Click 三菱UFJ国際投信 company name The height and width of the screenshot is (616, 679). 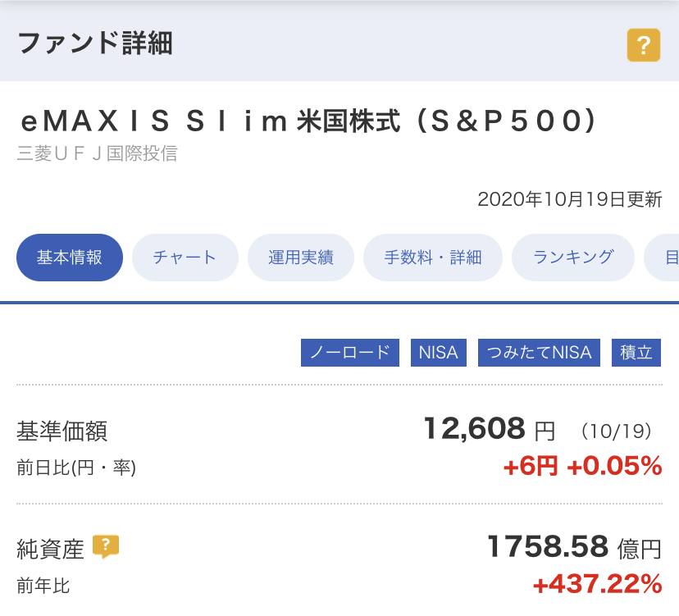click(98, 153)
